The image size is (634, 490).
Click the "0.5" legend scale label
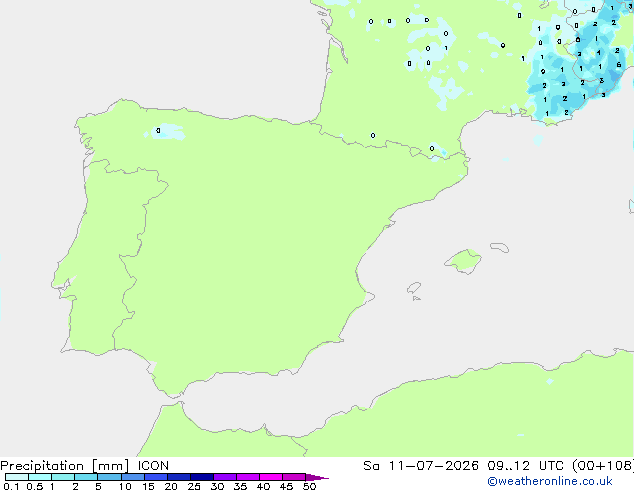click(35, 486)
